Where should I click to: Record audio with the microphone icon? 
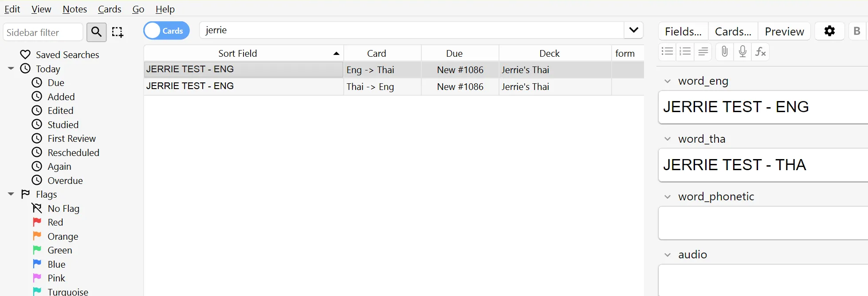pos(742,51)
